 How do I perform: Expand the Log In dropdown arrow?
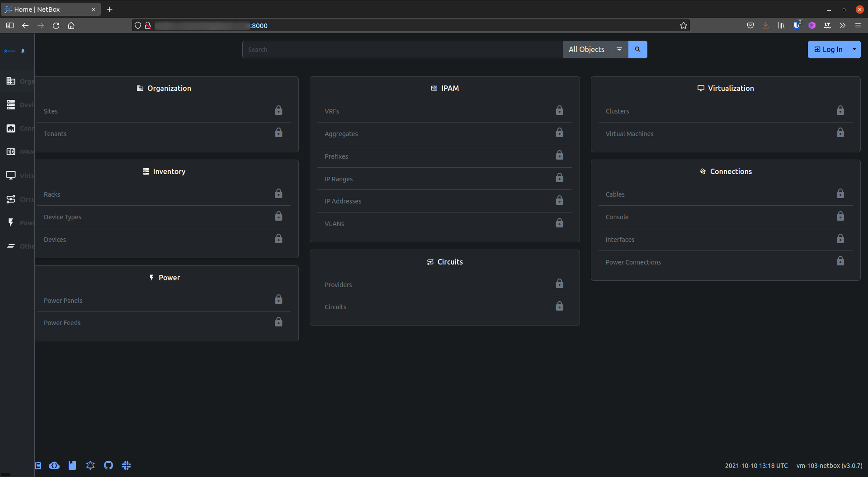click(x=854, y=49)
